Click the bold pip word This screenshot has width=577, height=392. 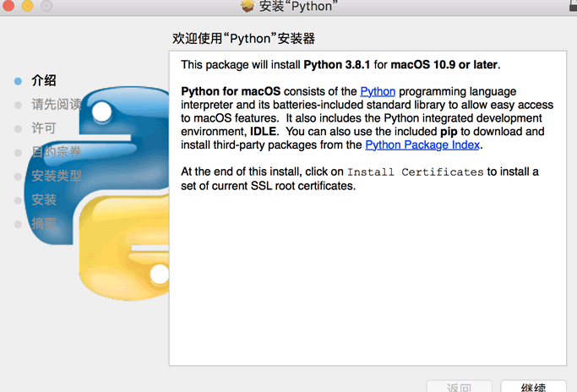click(449, 132)
